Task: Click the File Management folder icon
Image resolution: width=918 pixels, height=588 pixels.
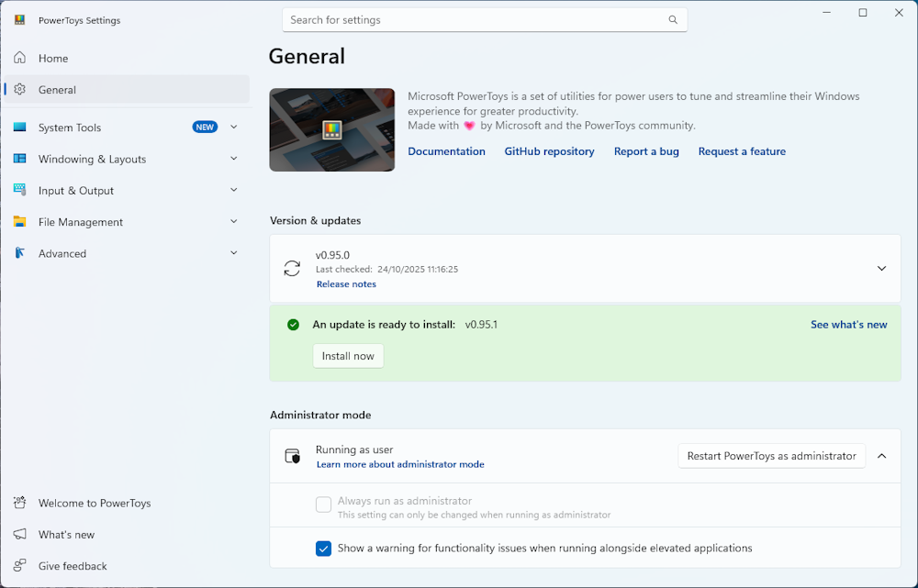Action: [x=19, y=222]
